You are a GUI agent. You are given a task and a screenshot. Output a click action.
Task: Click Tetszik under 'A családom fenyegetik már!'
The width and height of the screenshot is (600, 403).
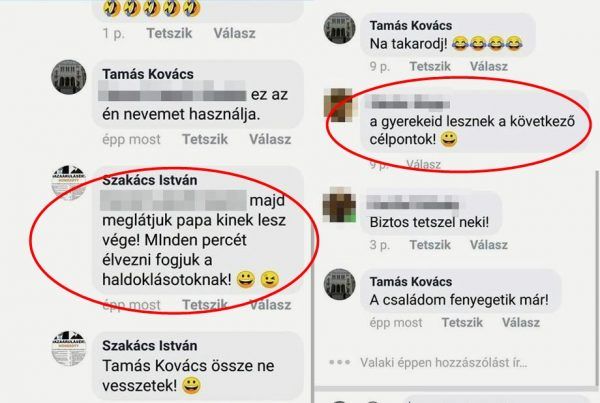coord(462,323)
